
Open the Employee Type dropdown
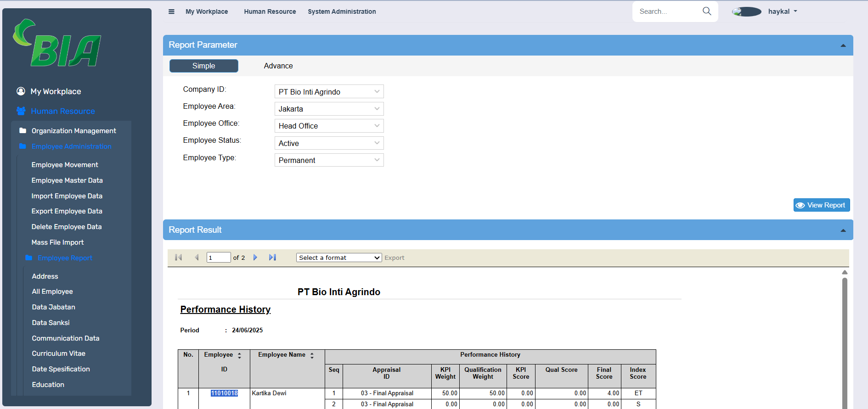[x=329, y=160]
